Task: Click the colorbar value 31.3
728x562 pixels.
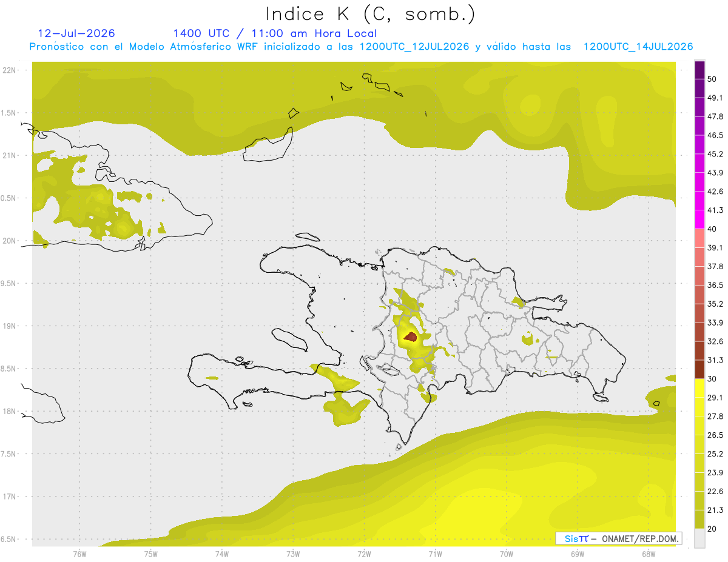Action: click(x=715, y=360)
